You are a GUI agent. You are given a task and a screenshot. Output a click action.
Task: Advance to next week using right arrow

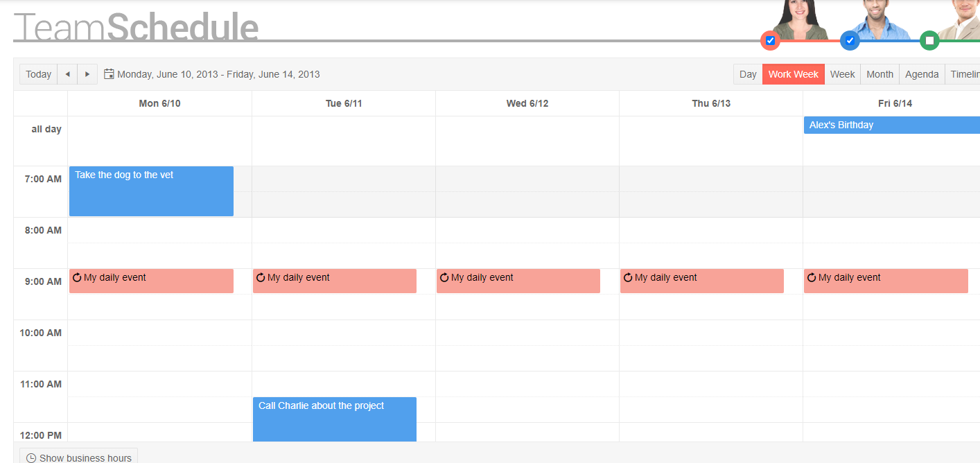[x=87, y=74]
